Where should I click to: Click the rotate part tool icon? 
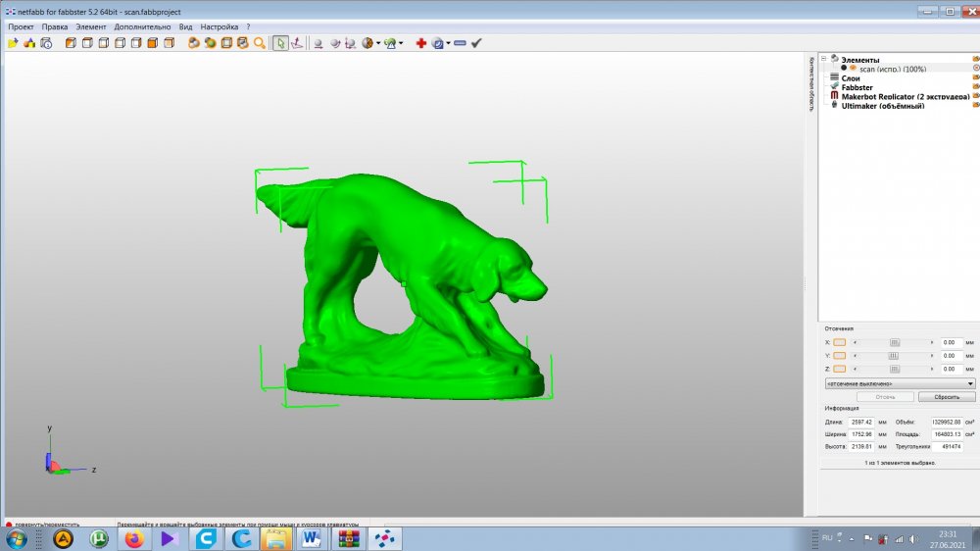pyautogui.click(x=335, y=43)
